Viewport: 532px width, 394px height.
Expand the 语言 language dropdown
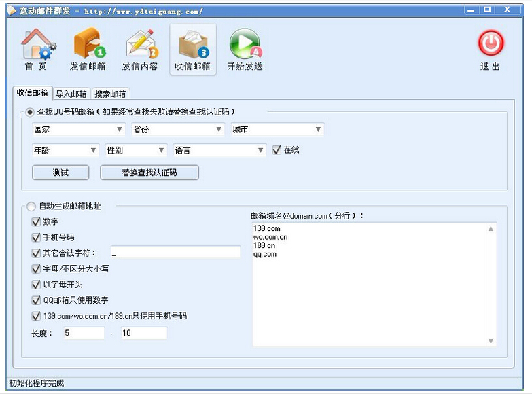219,150
